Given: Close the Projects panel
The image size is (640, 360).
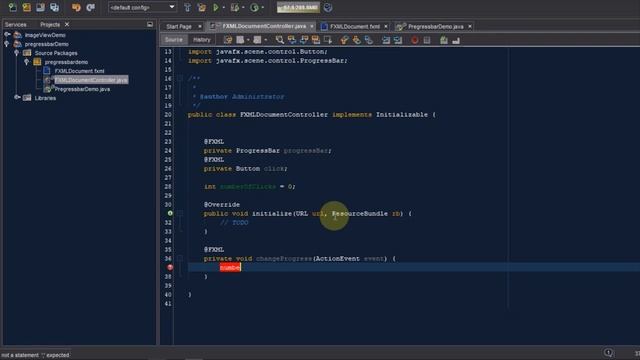Looking at the screenshot, I should pyautogui.click(x=67, y=24).
